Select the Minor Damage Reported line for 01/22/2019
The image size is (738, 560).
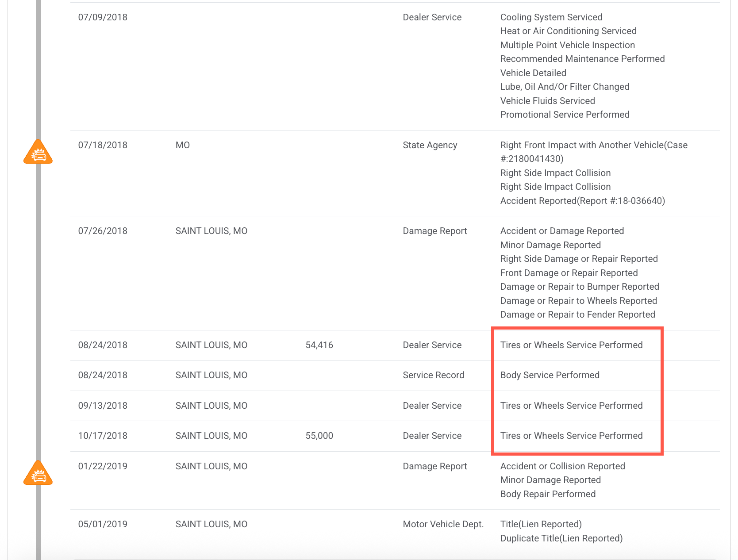(550, 480)
